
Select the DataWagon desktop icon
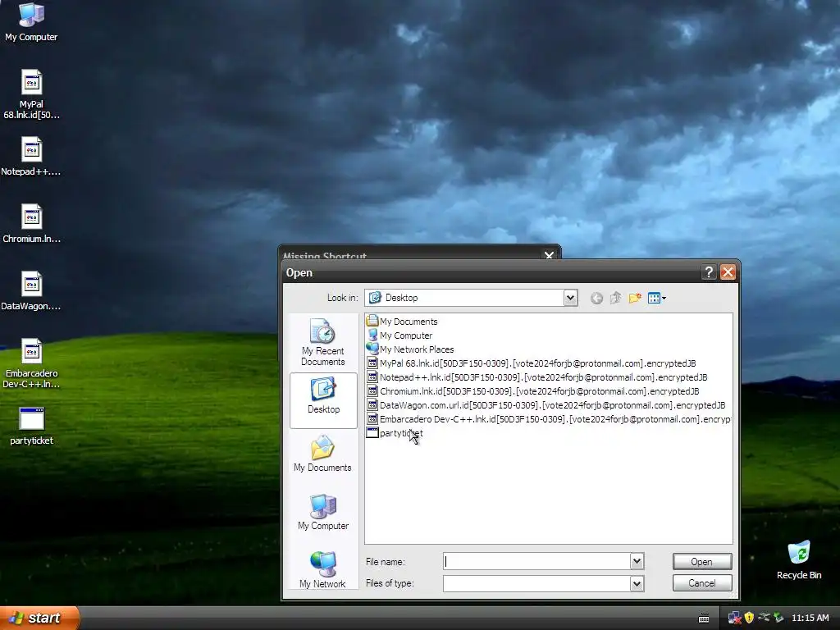point(31,291)
